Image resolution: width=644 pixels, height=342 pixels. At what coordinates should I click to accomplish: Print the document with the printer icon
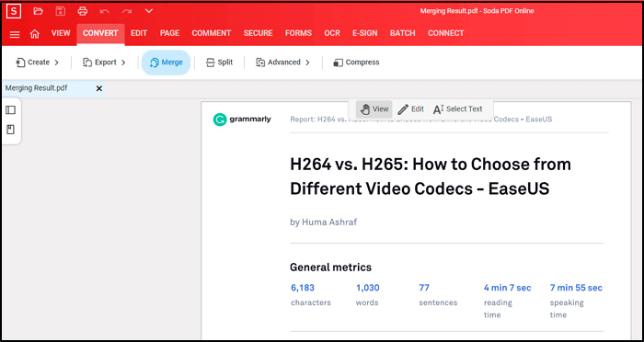(83, 11)
